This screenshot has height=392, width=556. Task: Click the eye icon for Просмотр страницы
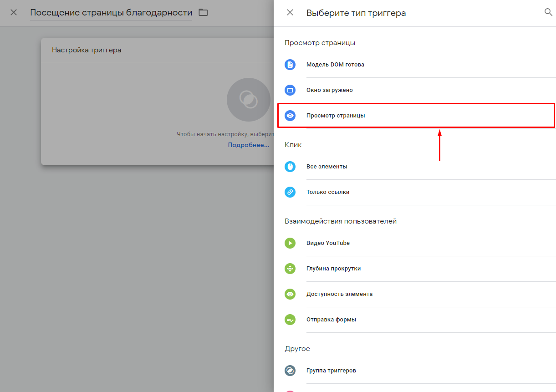[290, 116]
